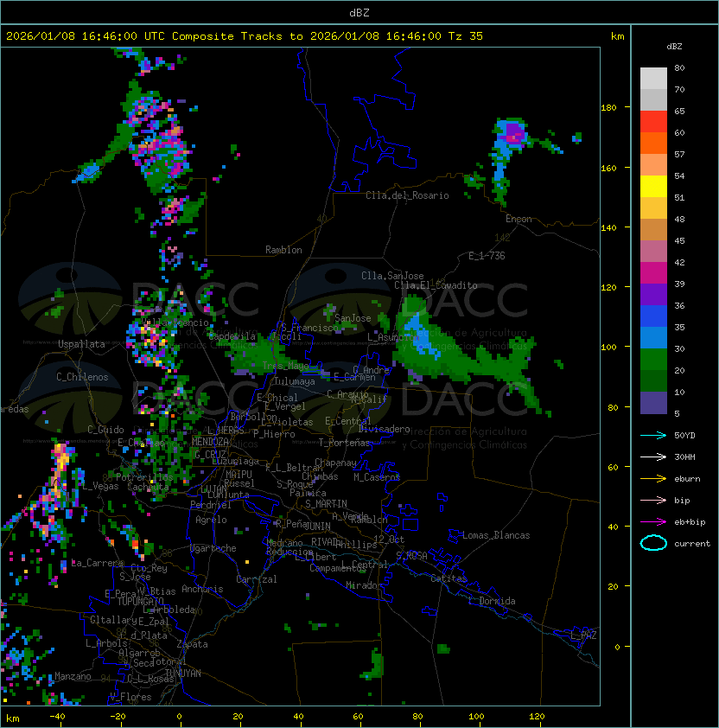Click the 'Composite Tracks' timestamp header line

245,36
